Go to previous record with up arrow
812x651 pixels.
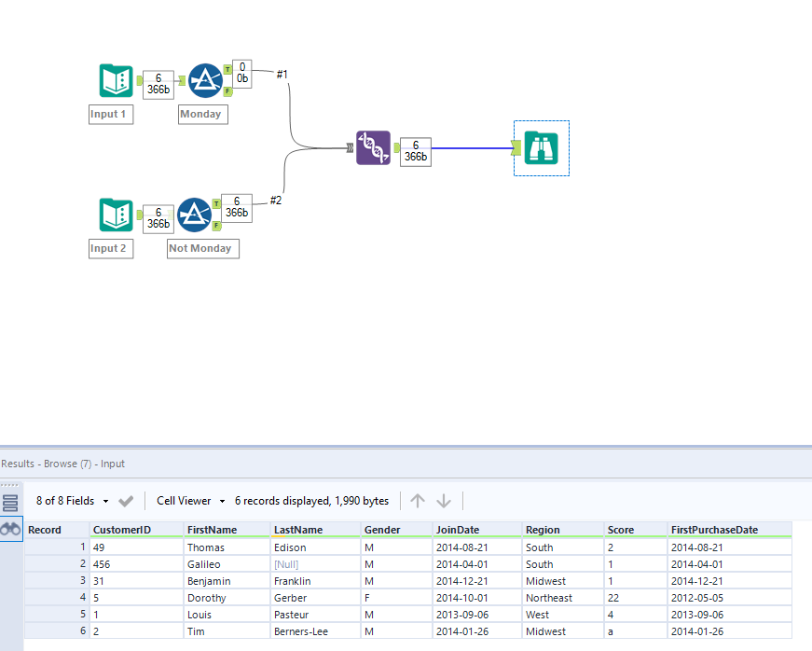(x=418, y=500)
